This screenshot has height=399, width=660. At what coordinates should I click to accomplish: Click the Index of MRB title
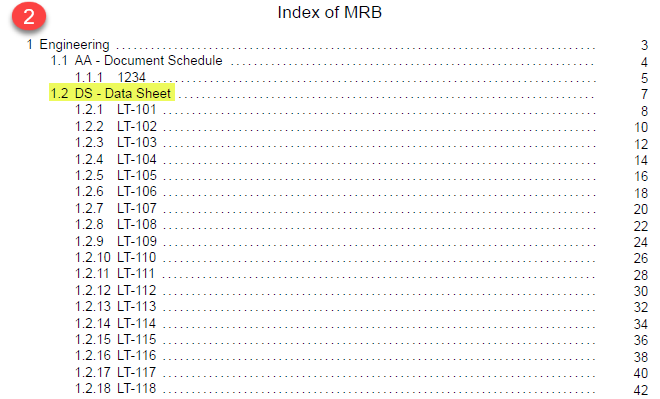pos(330,12)
